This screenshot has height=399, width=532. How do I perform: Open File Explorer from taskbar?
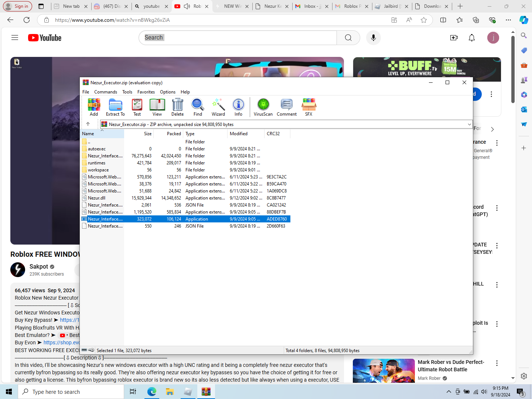[x=170, y=392]
